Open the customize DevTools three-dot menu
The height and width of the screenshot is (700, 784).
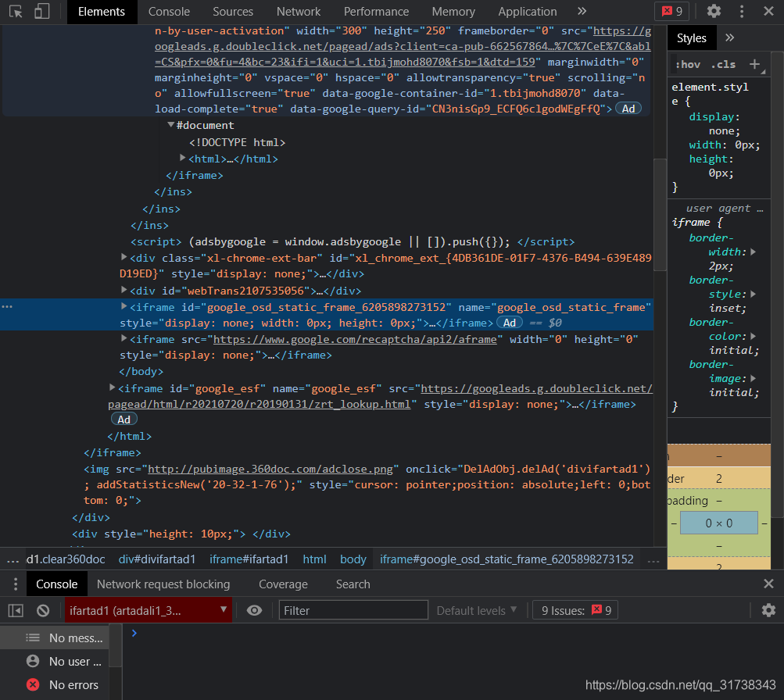pos(742,12)
